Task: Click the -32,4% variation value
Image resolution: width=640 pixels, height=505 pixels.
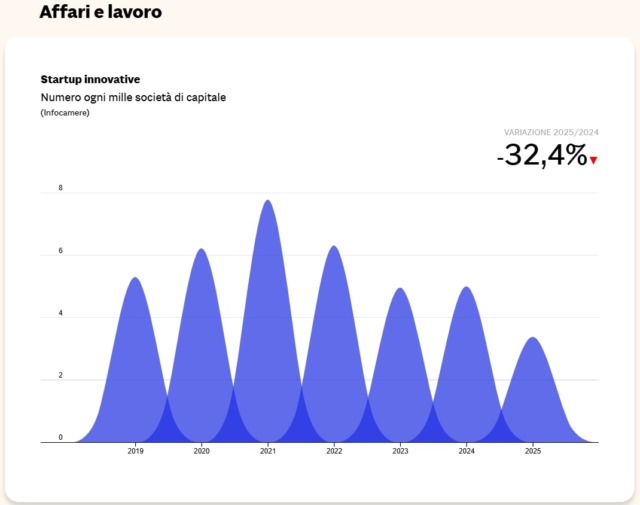Action: tap(541, 155)
